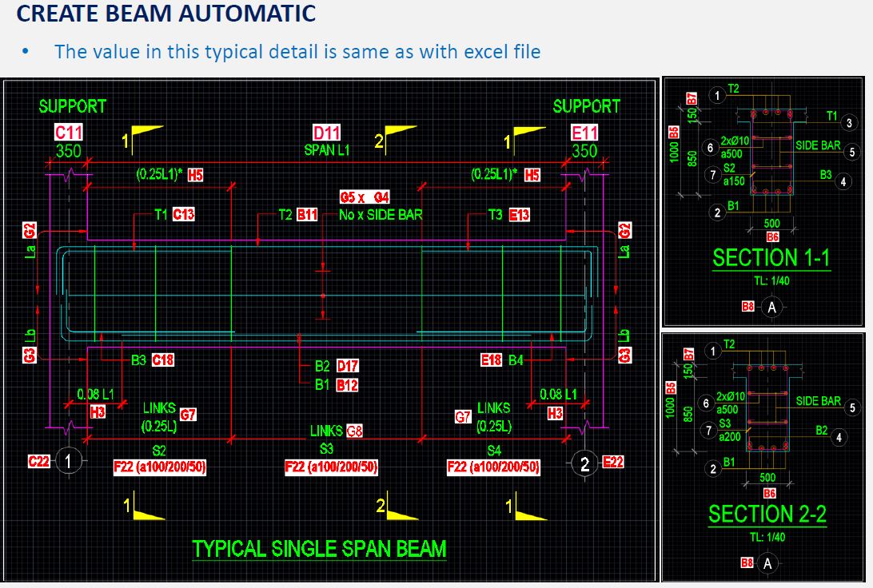Click the B11 tag next to T2
Viewport: 873px width, 588px height.
pyautogui.click(x=307, y=214)
